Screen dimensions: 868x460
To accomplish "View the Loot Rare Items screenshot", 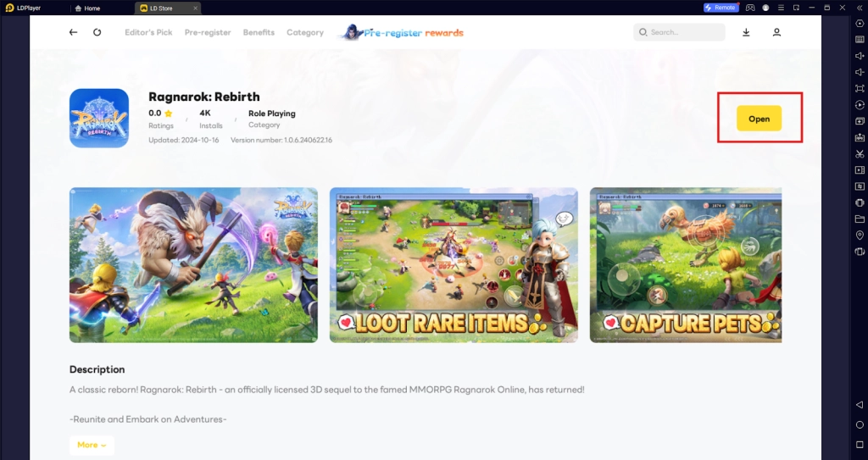I will pyautogui.click(x=453, y=264).
